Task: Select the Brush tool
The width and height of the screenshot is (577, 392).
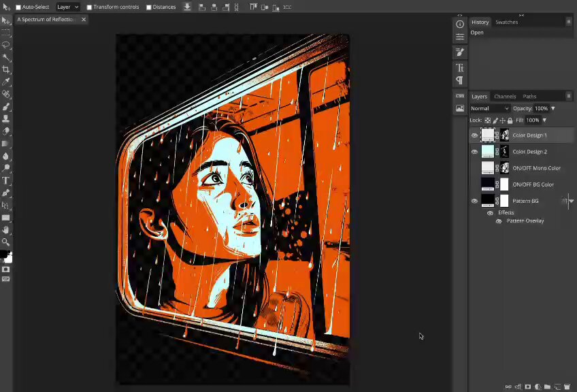Action: [x=6, y=107]
